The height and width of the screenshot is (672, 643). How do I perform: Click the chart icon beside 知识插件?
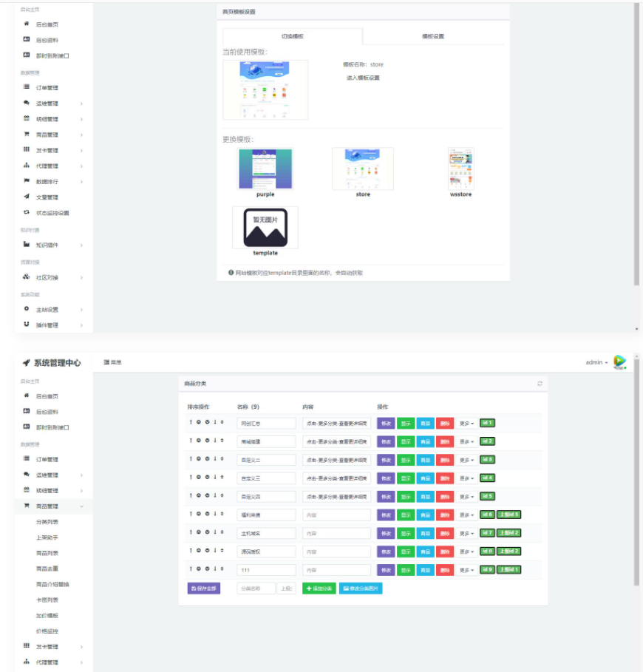pos(27,244)
